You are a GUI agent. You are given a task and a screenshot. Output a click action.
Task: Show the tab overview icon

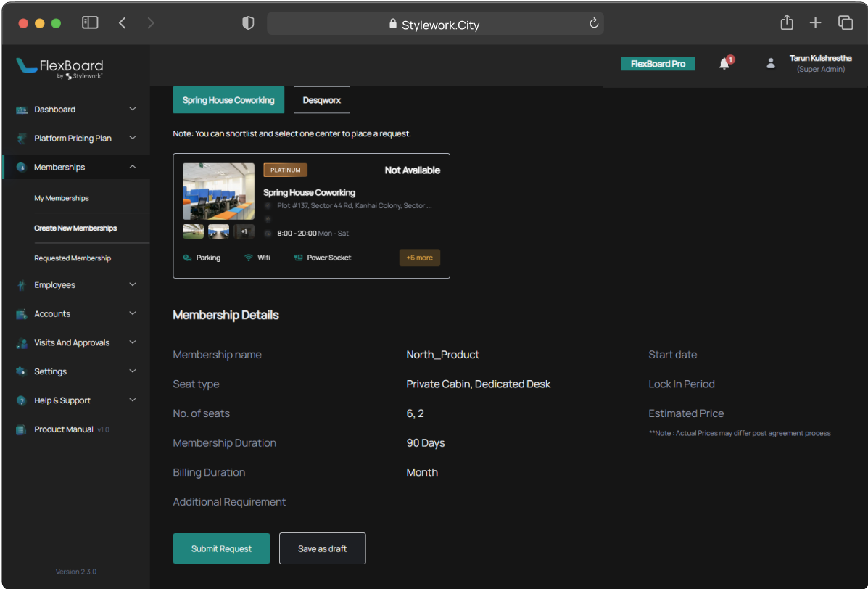tap(846, 22)
